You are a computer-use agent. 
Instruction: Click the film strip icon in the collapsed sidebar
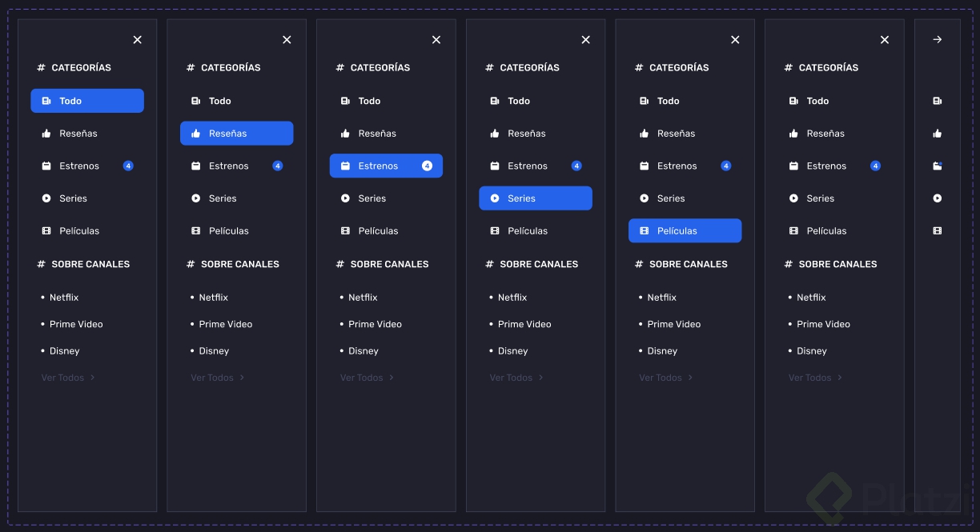938,231
